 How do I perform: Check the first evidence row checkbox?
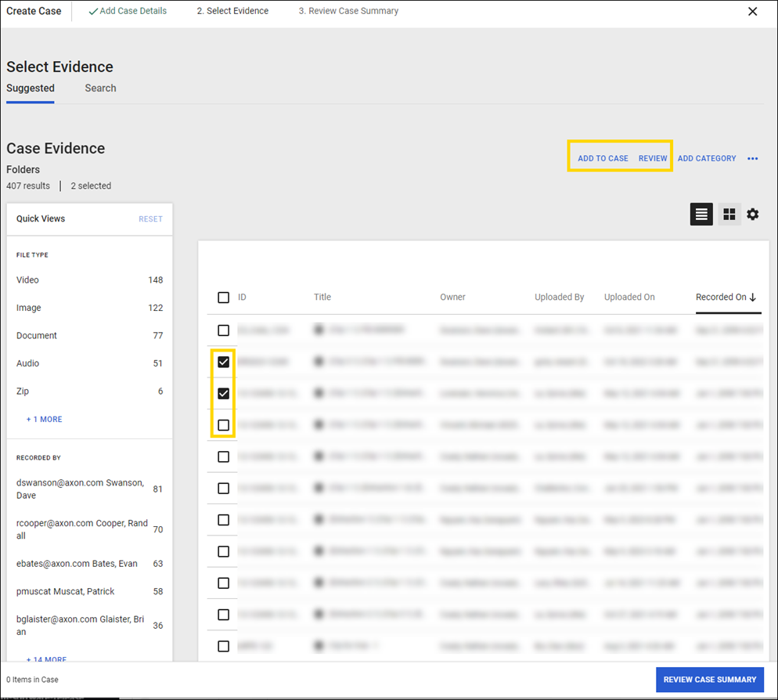[x=224, y=330]
